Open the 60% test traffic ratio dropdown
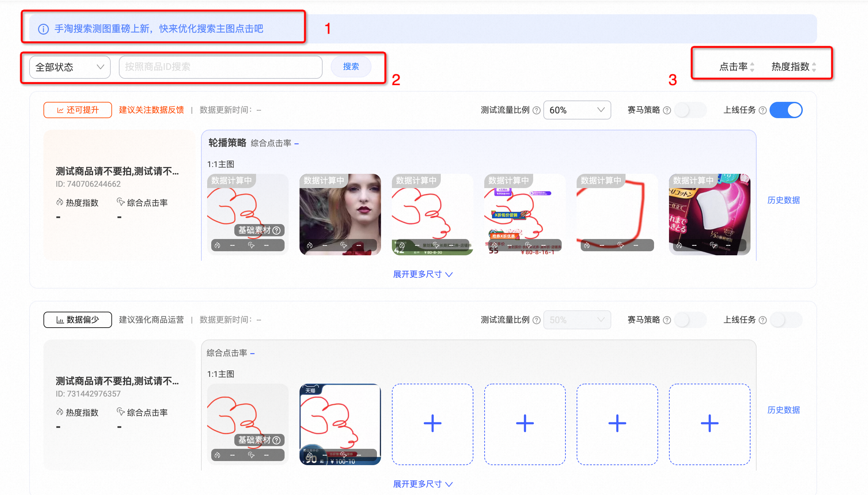The image size is (868, 495). point(577,110)
